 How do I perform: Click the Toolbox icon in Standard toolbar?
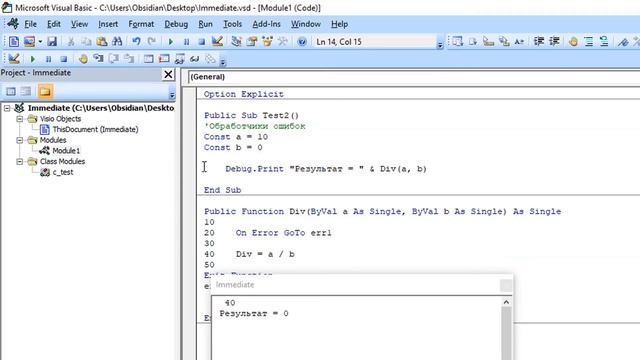pyautogui.click(x=282, y=42)
